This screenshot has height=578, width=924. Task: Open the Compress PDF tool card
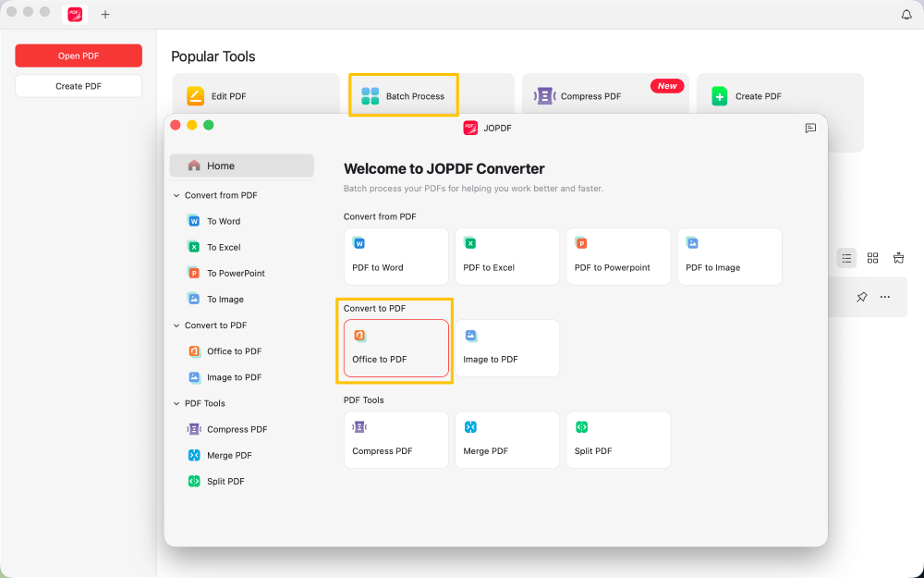click(395, 439)
